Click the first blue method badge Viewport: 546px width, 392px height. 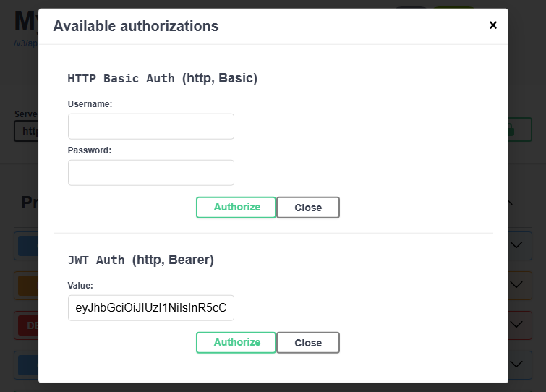(x=28, y=246)
